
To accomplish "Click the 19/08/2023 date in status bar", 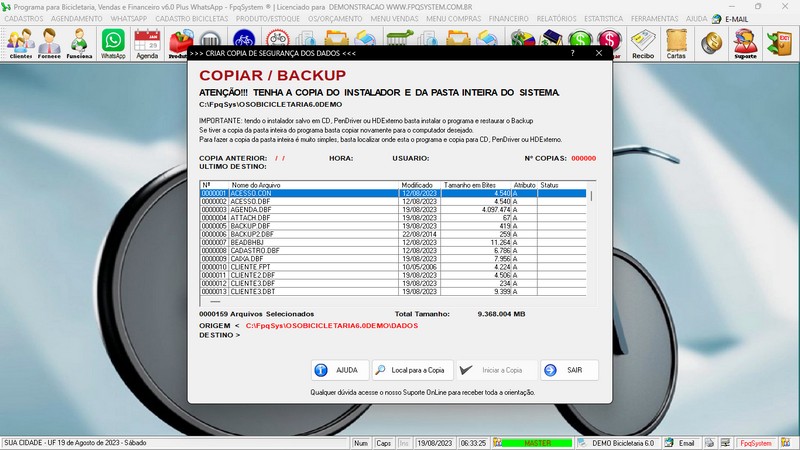I will pos(435,443).
